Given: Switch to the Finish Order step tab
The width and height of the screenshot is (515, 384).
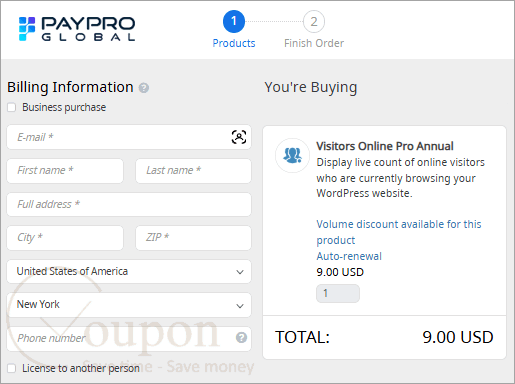Looking at the screenshot, I should pyautogui.click(x=314, y=43).
